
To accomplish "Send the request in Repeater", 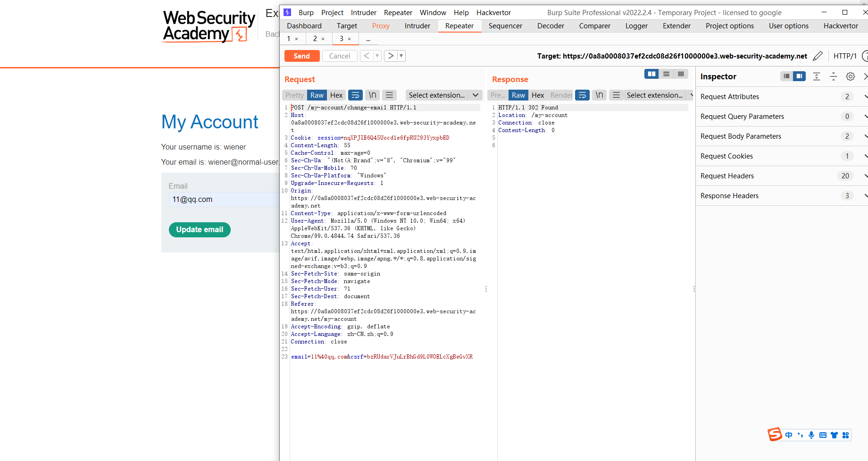I will 302,56.
